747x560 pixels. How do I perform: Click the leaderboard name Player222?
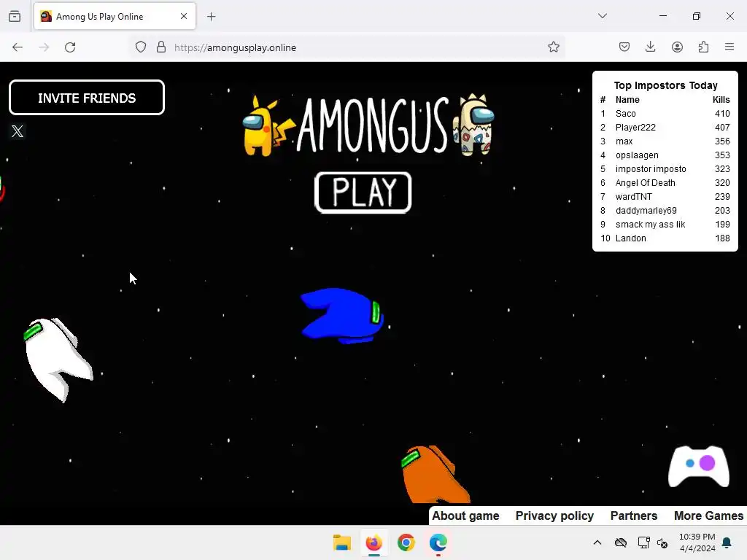(x=635, y=127)
